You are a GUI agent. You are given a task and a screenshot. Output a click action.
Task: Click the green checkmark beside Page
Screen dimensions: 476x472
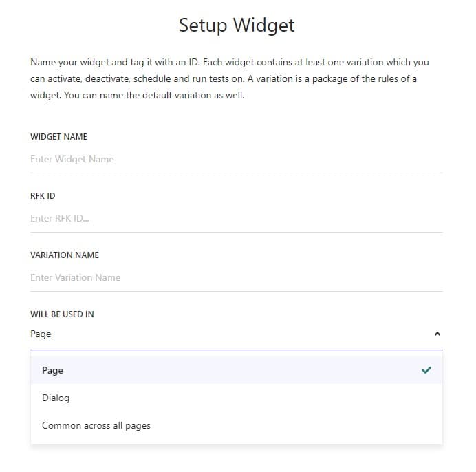point(426,370)
